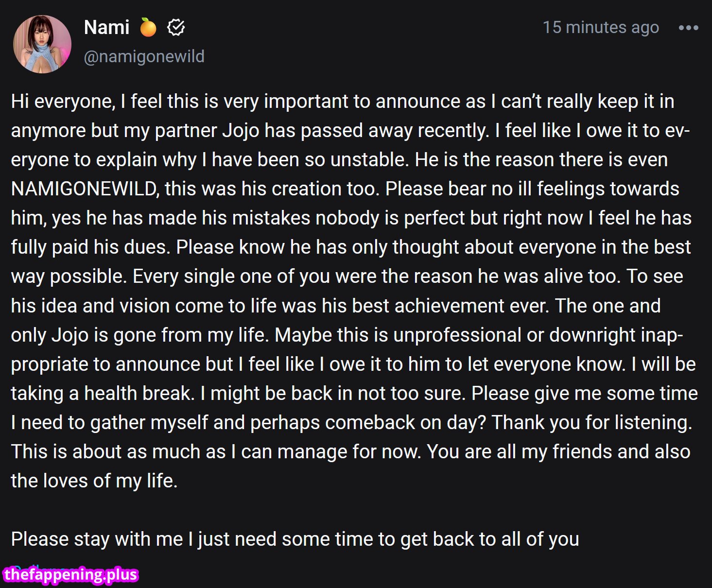Image resolution: width=712 pixels, height=588 pixels.
Task: Click "The one and only Jojo" sentence start
Action: (x=608, y=306)
